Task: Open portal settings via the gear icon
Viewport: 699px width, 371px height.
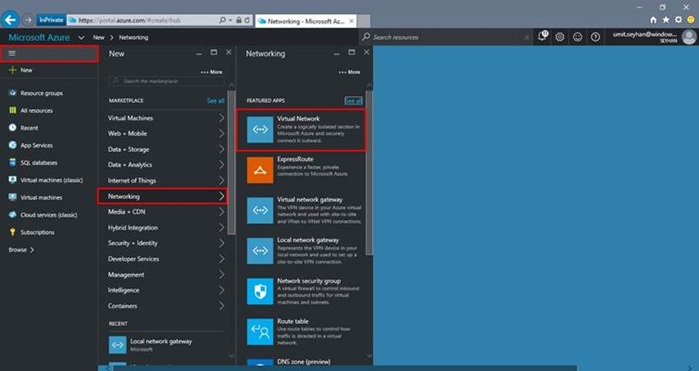Action: coord(560,37)
